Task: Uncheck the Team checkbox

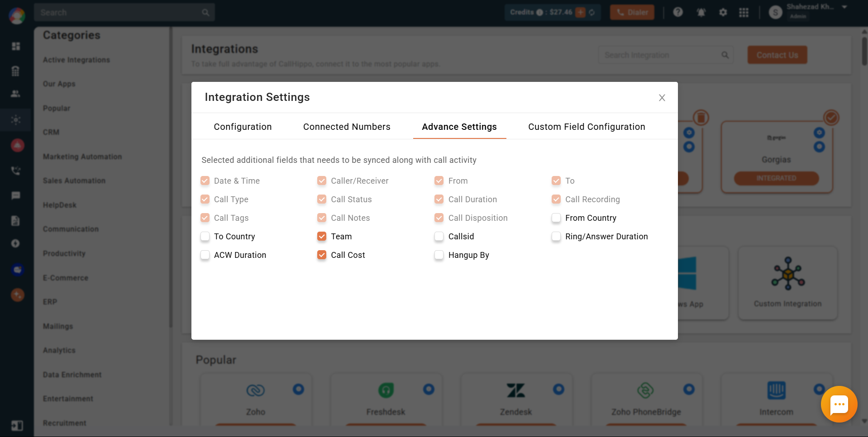Action: point(322,237)
